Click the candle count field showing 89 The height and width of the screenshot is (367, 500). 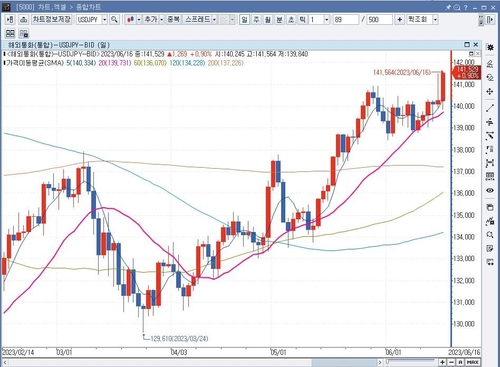[346, 20]
